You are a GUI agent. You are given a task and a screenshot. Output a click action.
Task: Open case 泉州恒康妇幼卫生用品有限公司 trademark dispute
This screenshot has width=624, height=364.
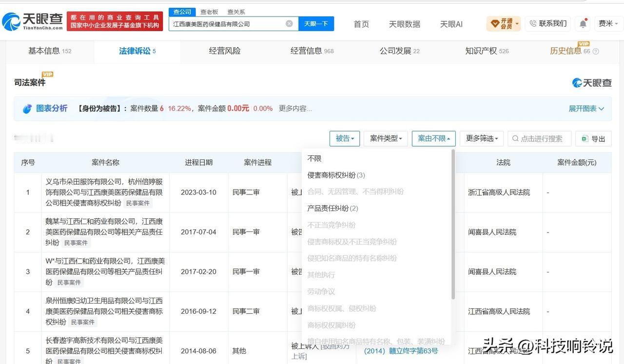(104, 311)
